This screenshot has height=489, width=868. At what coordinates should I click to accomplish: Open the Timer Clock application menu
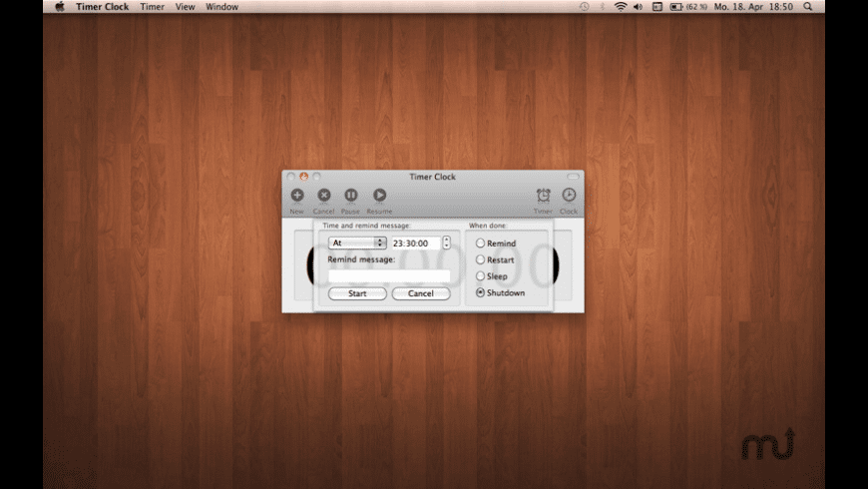(x=102, y=7)
